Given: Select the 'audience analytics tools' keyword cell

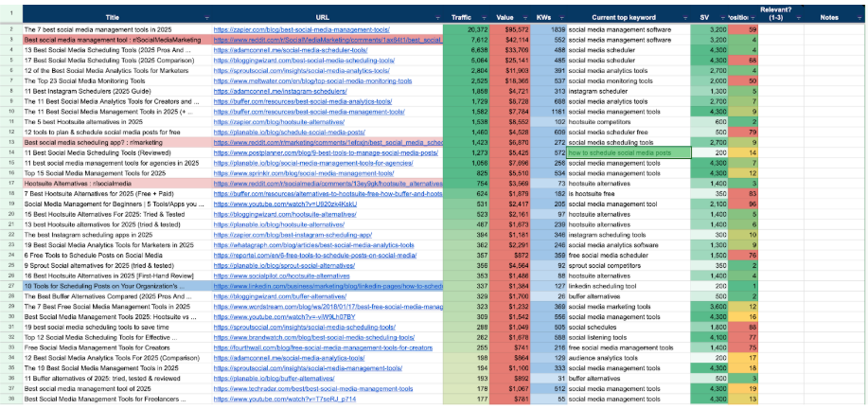Looking at the screenshot, I should [x=629, y=358].
